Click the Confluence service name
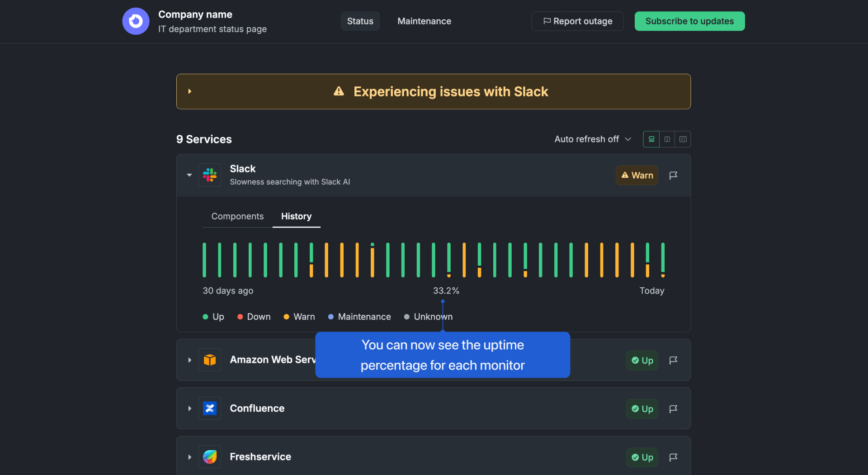This screenshot has height=475, width=868. click(x=257, y=408)
